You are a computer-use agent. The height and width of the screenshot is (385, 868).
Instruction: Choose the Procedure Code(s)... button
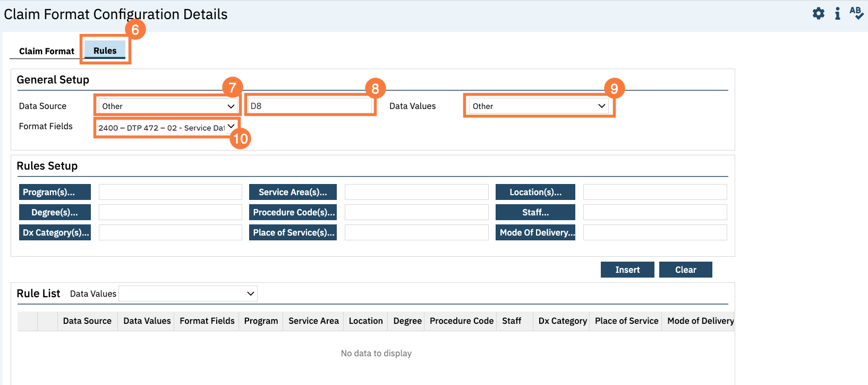[x=293, y=212]
